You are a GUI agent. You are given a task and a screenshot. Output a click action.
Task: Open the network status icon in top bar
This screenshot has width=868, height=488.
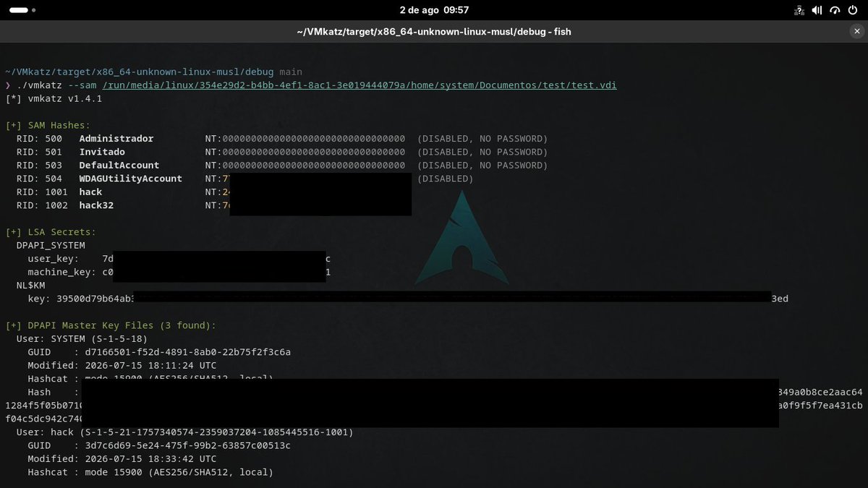click(x=799, y=10)
